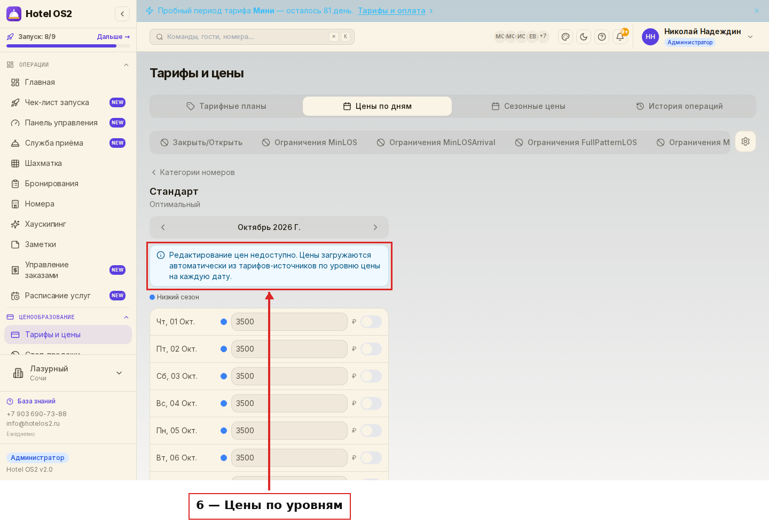Viewport: 769px width, 532px height.
Task: Collapse the Операции sidebar group
Action: coord(68,65)
